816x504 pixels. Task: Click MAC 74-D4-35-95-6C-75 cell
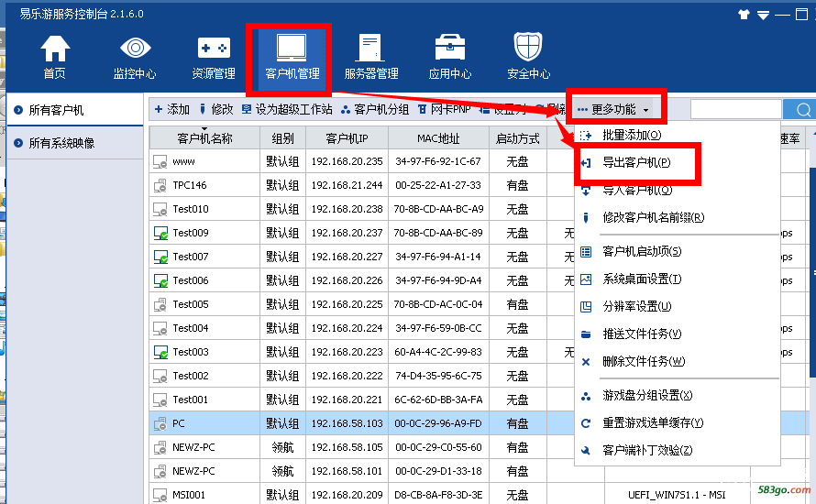(x=438, y=376)
